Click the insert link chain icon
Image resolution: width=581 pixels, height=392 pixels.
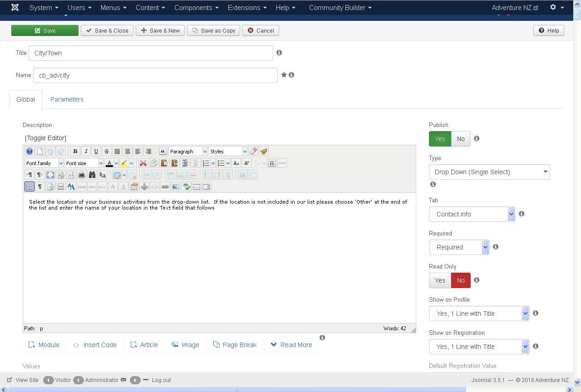(x=165, y=186)
